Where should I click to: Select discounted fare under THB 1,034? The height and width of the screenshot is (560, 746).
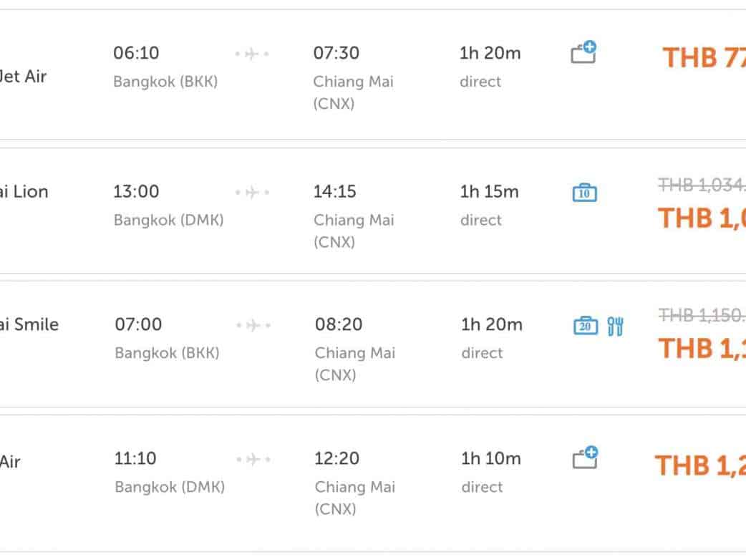coord(702,218)
